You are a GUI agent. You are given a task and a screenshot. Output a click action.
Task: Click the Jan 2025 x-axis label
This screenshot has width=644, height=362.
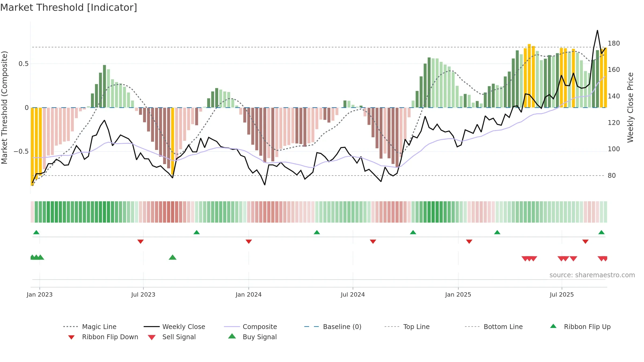(x=458, y=294)
